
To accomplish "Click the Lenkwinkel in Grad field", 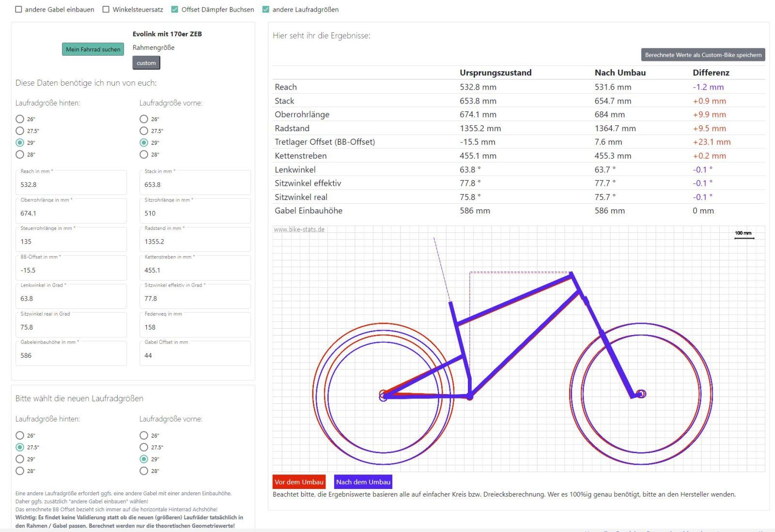I will tap(71, 299).
